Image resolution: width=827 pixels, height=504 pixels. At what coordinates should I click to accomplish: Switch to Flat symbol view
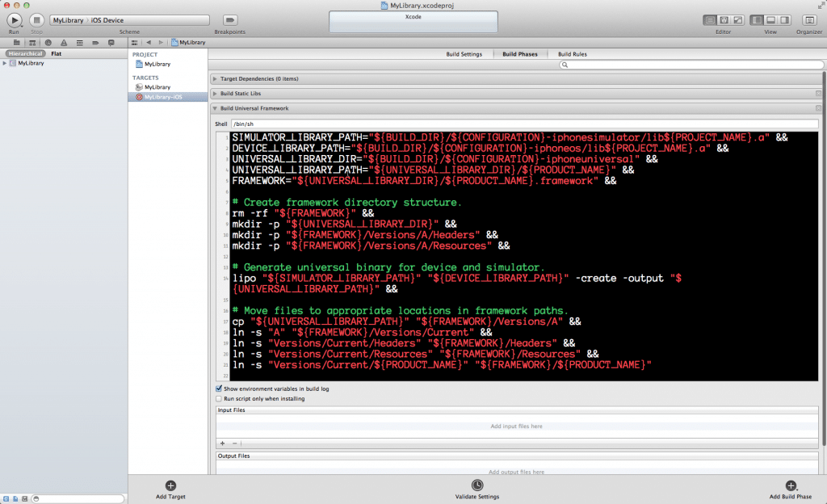57,54
